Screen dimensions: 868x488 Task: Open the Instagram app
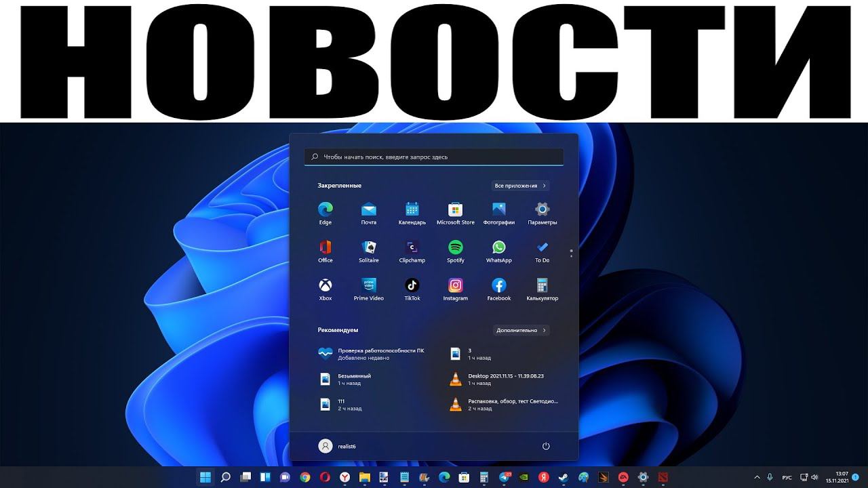pyautogui.click(x=456, y=289)
